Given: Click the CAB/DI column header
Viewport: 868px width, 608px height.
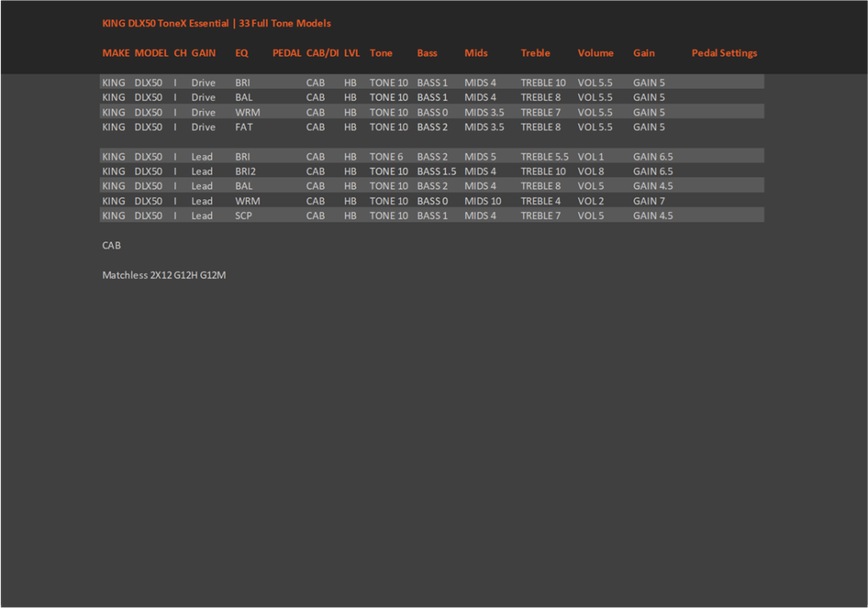Looking at the screenshot, I should tap(322, 53).
